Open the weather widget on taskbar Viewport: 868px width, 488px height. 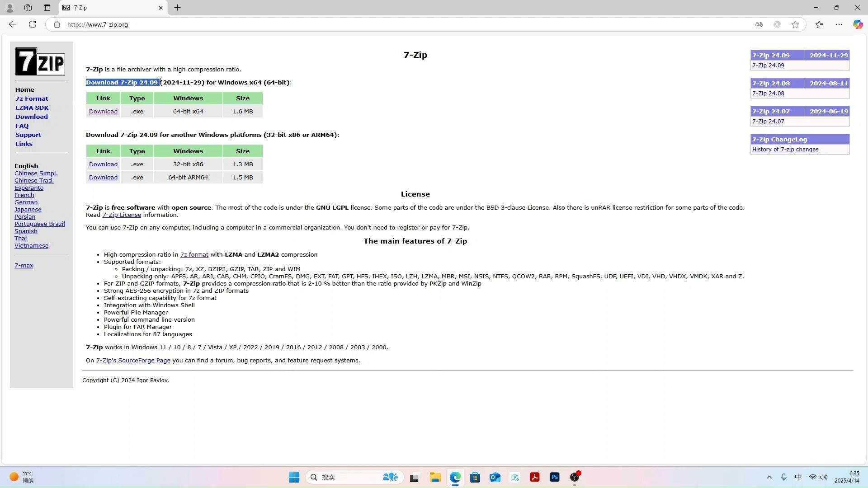[x=22, y=477]
